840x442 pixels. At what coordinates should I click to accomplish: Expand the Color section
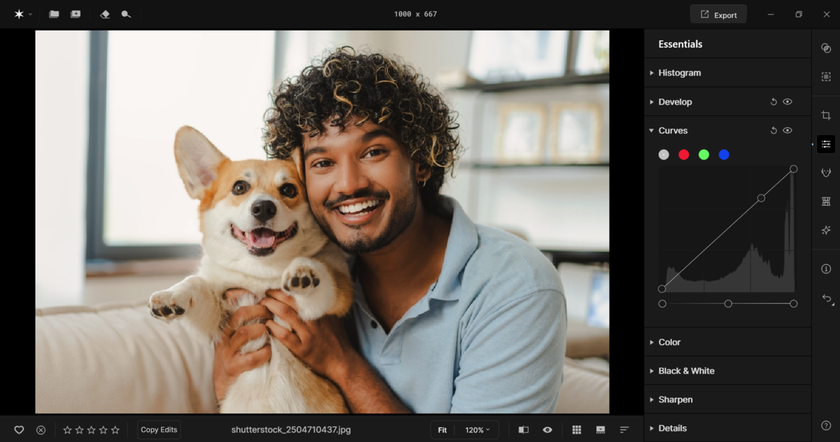click(669, 342)
